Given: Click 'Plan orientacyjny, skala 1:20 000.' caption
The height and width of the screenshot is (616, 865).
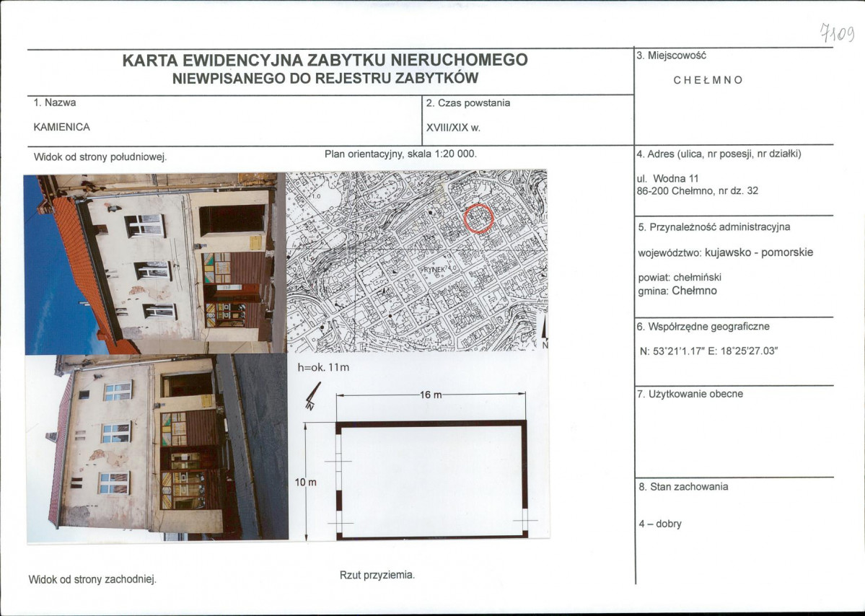Looking at the screenshot, I should [x=400, y=154].
